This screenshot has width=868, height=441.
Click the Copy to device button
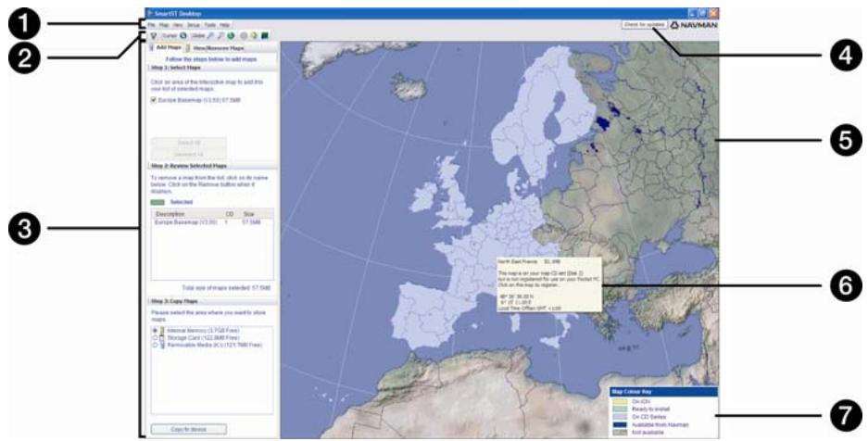click(x=189, y=429)
